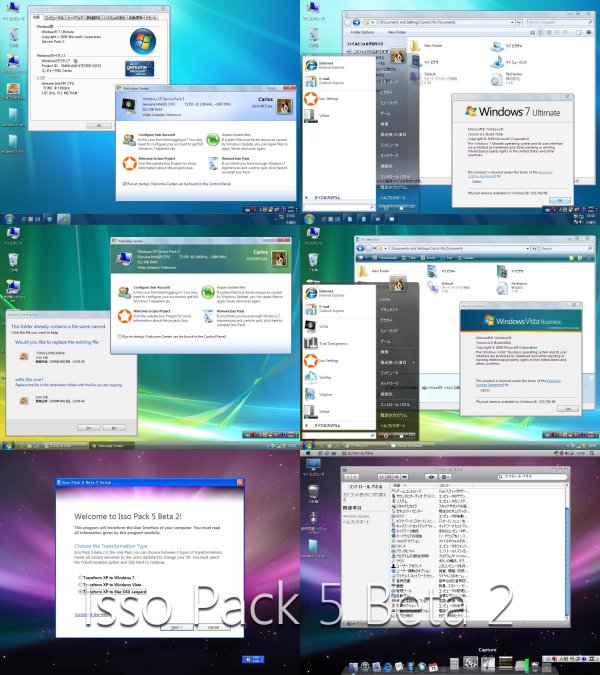600x675 pixels.
Task: Click Spotlight magnifier in Leopard menu bar
Action: click(592, 453)
